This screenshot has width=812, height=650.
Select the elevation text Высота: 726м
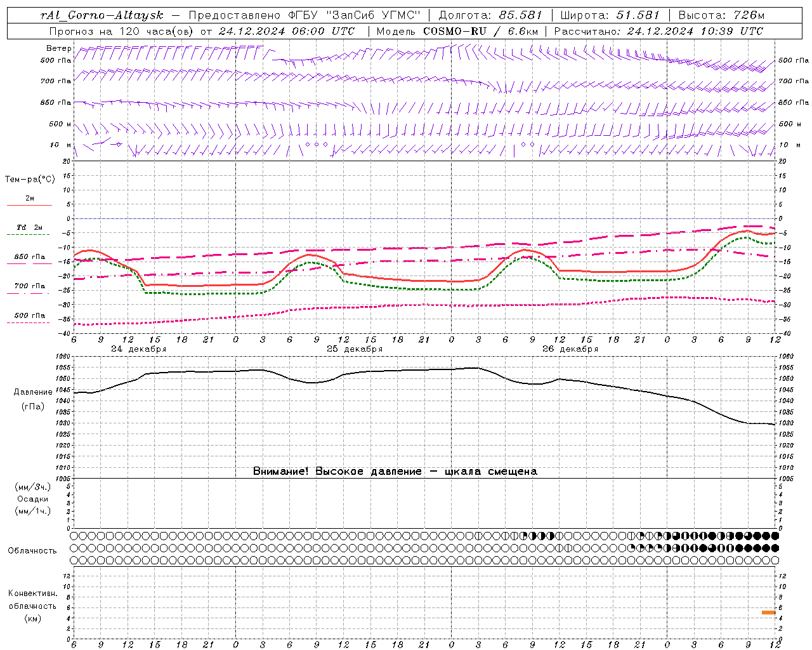(721, 15)
